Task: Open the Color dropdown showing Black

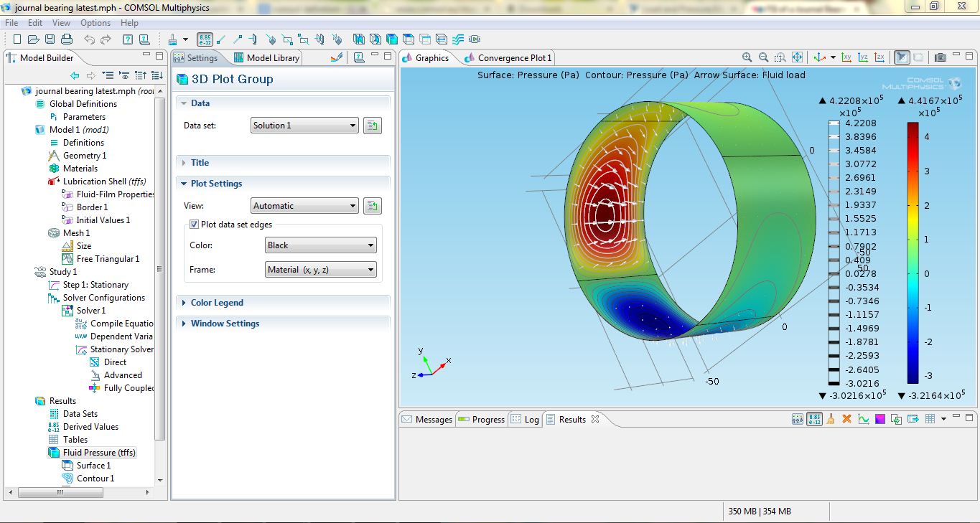Action: tap(320, 245)
